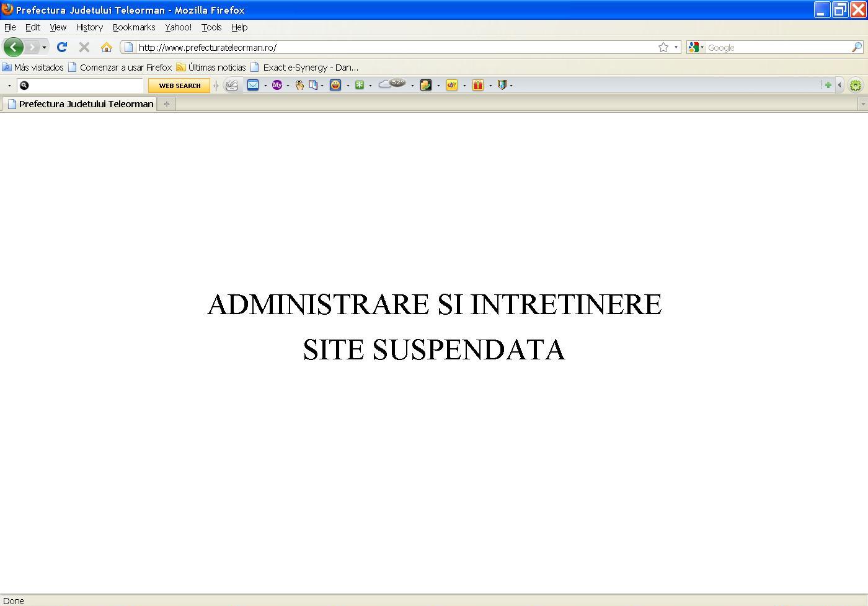
Task: Expand the weather dropdown arrow
Action: coord(412,86)
